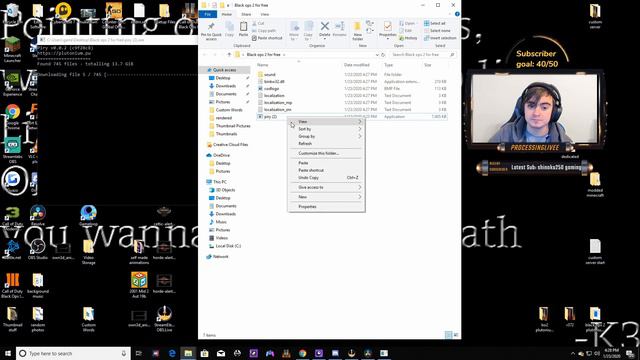The width and height of the screenshot is (640, 360).
Task: Switch to the View ribbon tab
Action: (264, 14)
